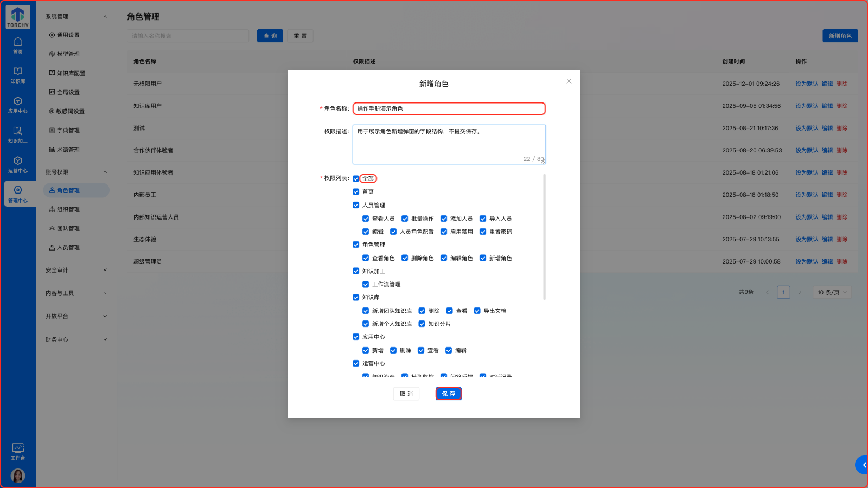868x488 pixels.
Task: Click the 角色名称 input field
Action: click(449, 108)
